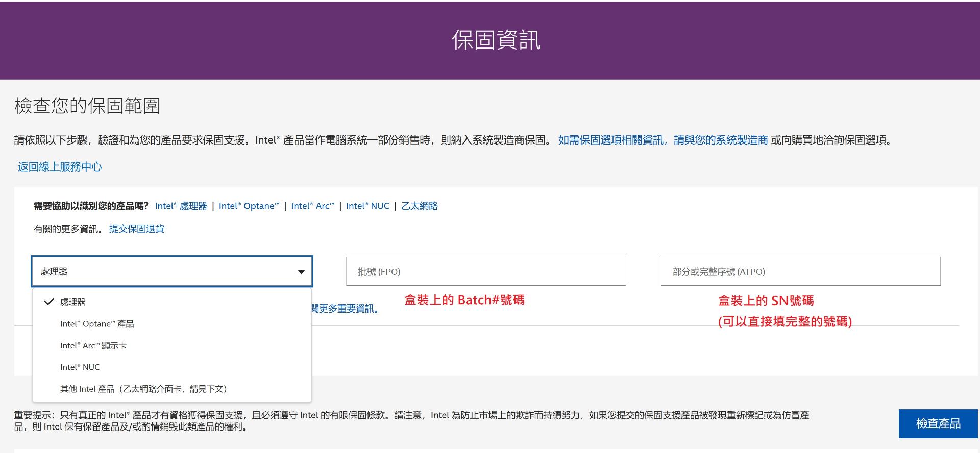Click the dropdown arrow of product selector

[x=301, y=272]
